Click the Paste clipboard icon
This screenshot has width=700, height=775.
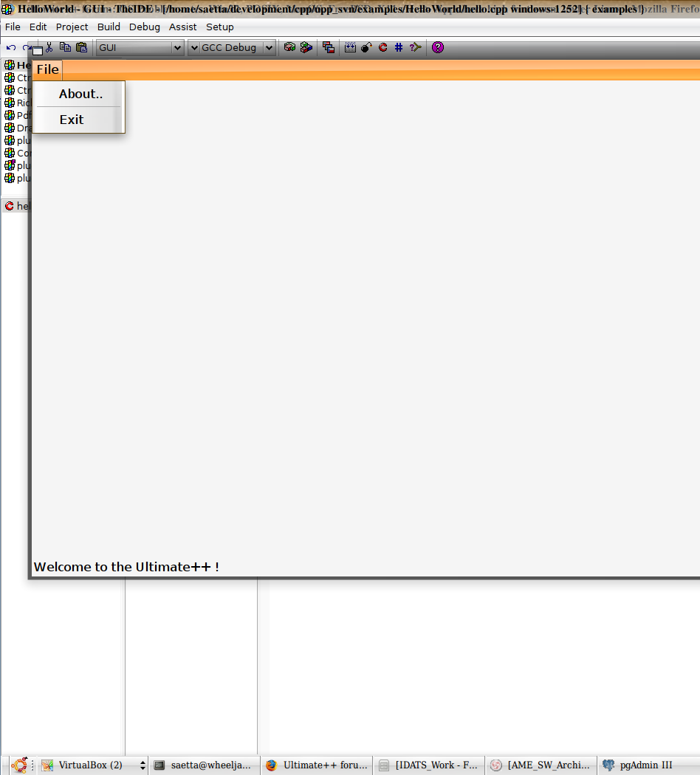click(x=81, y=47)
